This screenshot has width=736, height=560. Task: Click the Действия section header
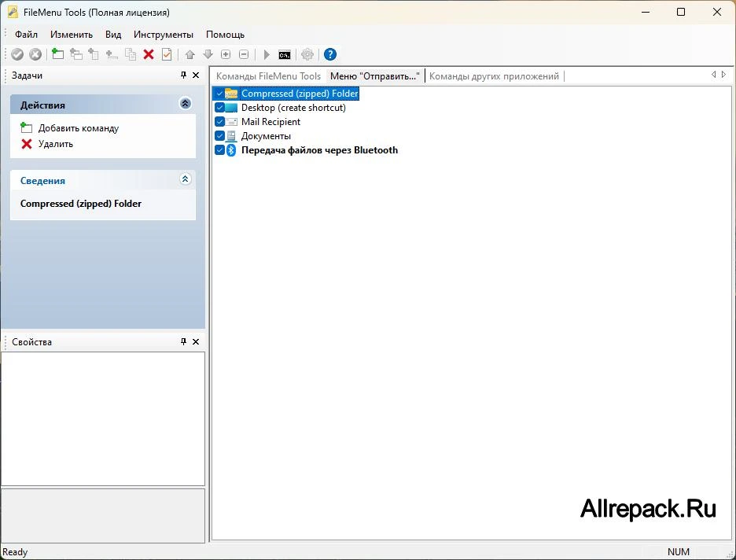tap(103, 105)
